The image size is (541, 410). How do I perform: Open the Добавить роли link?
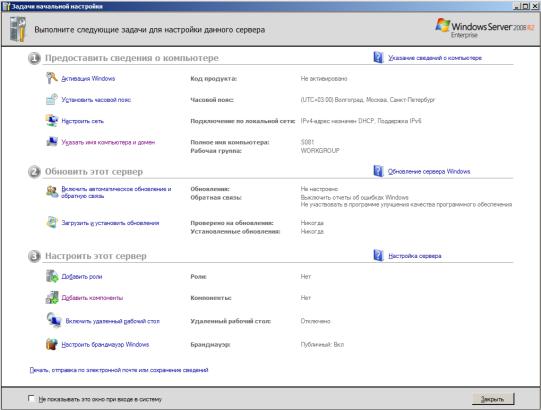82,276
